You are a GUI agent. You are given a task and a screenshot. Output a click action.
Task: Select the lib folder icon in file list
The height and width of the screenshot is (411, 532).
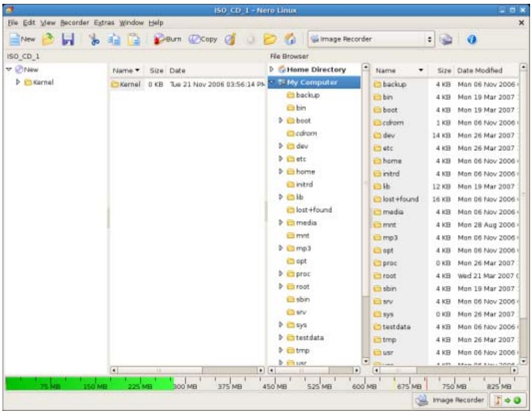377,186
